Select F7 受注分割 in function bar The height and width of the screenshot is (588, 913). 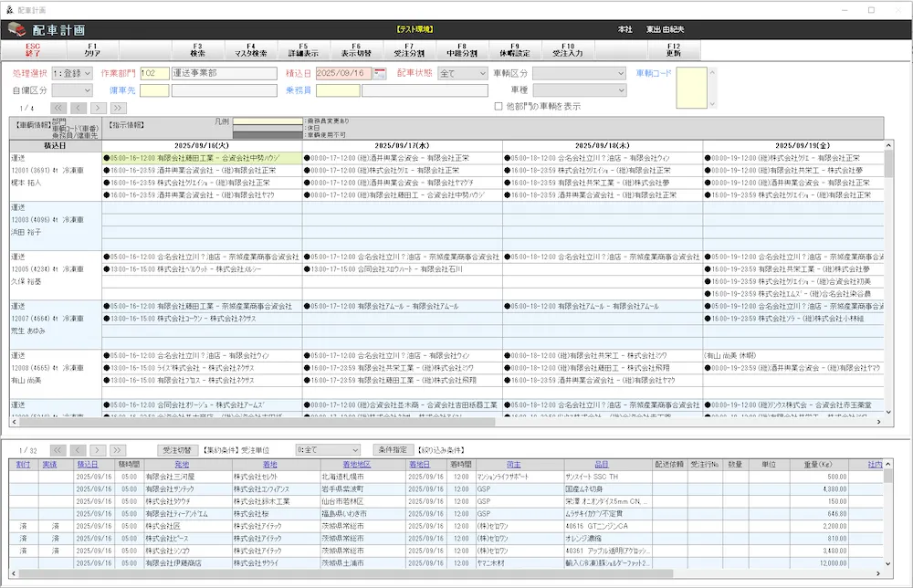409,49
